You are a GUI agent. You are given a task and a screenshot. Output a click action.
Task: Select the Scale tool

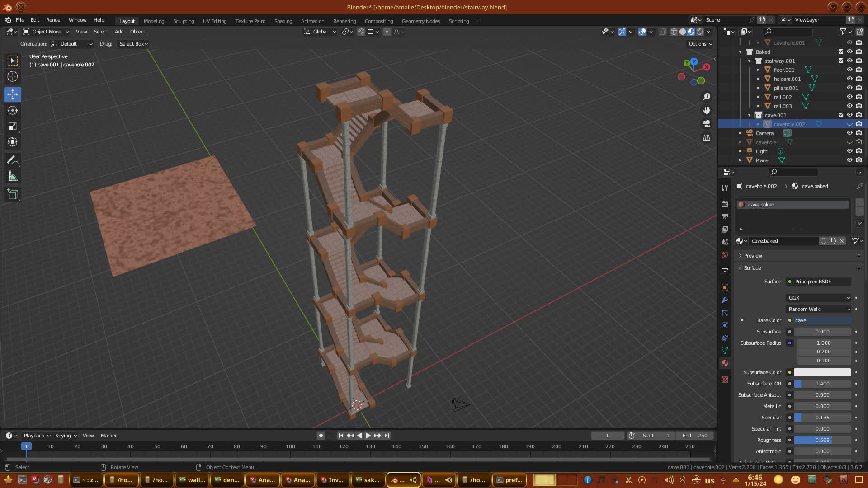(13, 127)
